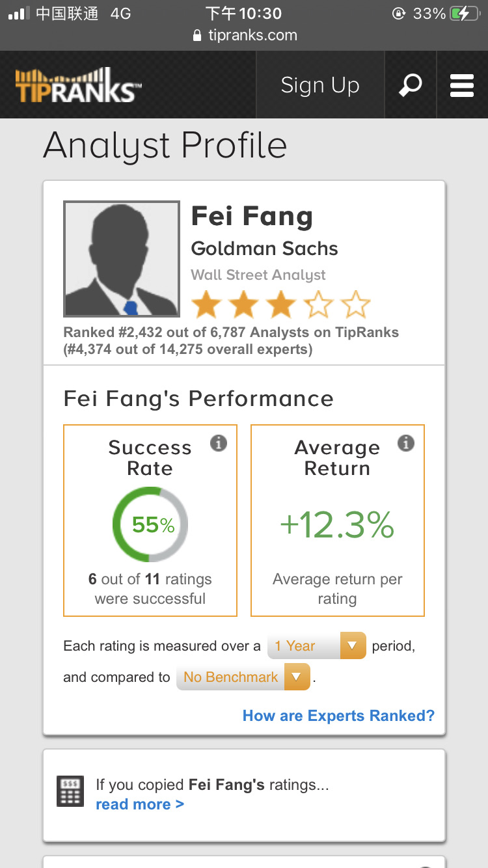The width and height of the screenshot is (488, 868).
Task: Tap the battery charging status icon
Action: click(x=465, y=14)
